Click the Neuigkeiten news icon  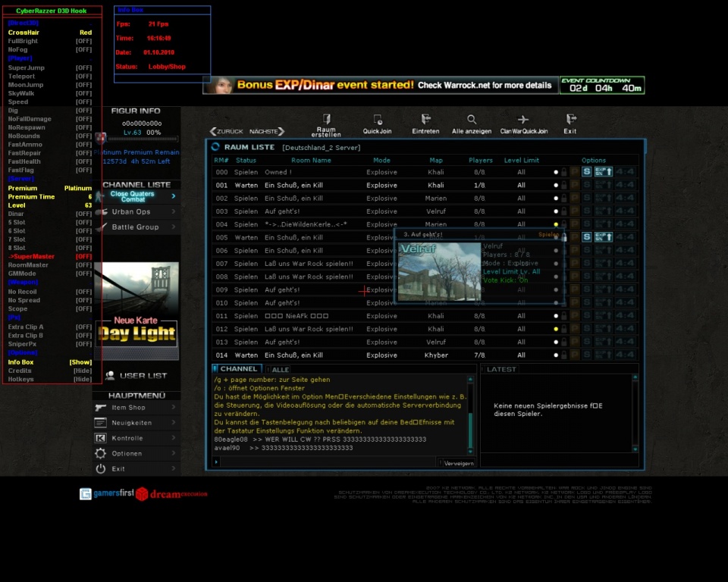click(x=100, y=423)
